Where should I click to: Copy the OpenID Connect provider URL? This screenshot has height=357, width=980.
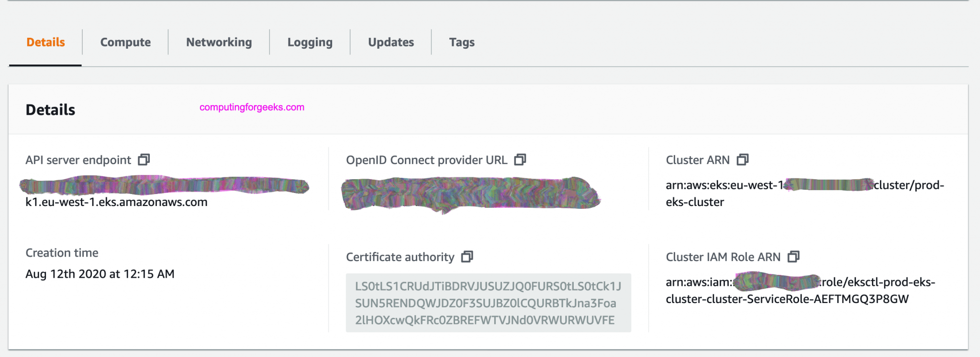(520, 160)
